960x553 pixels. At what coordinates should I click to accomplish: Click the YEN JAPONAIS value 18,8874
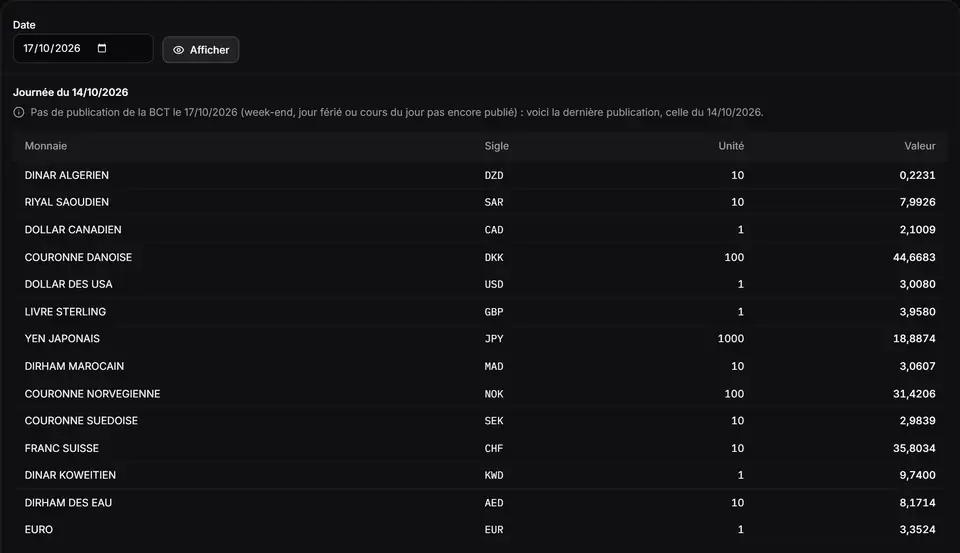(x=914, y=339)
